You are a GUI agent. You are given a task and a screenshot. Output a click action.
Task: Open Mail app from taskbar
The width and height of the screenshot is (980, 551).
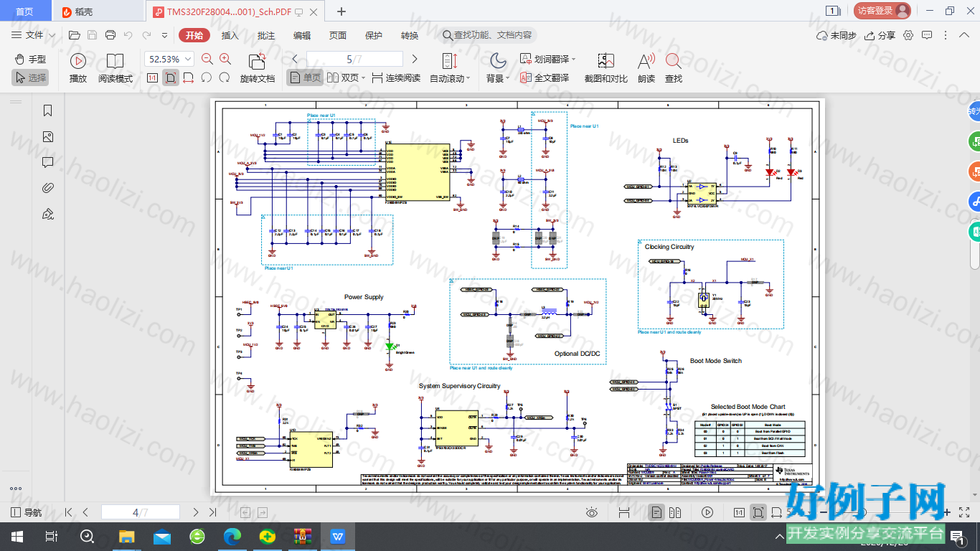click(x=161, y=536)
